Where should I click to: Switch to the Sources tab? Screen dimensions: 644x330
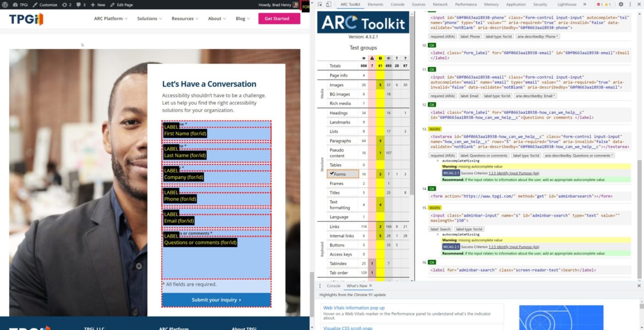[x=419, y=4]
